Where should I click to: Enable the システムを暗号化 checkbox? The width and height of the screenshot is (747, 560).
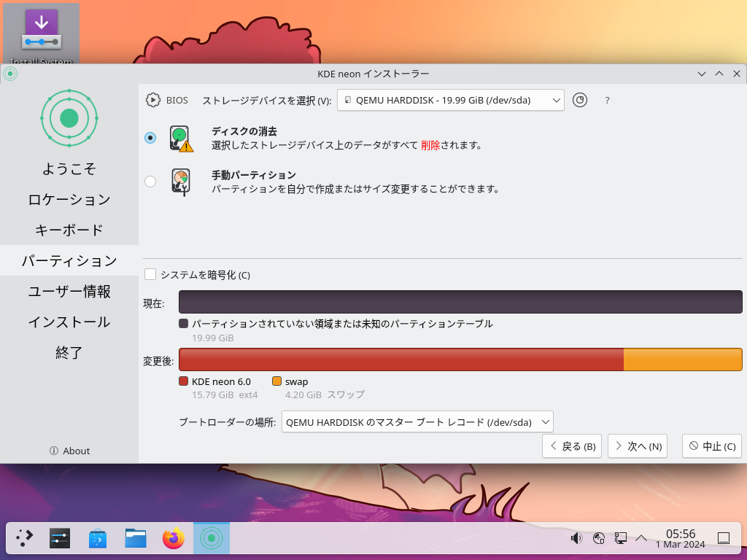[150, 274]
